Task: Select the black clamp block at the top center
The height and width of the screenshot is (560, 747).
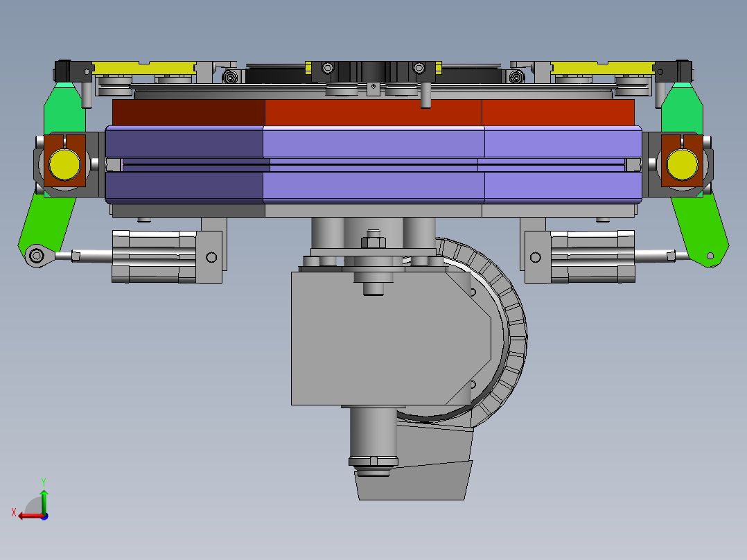Action: click(373, 71)
